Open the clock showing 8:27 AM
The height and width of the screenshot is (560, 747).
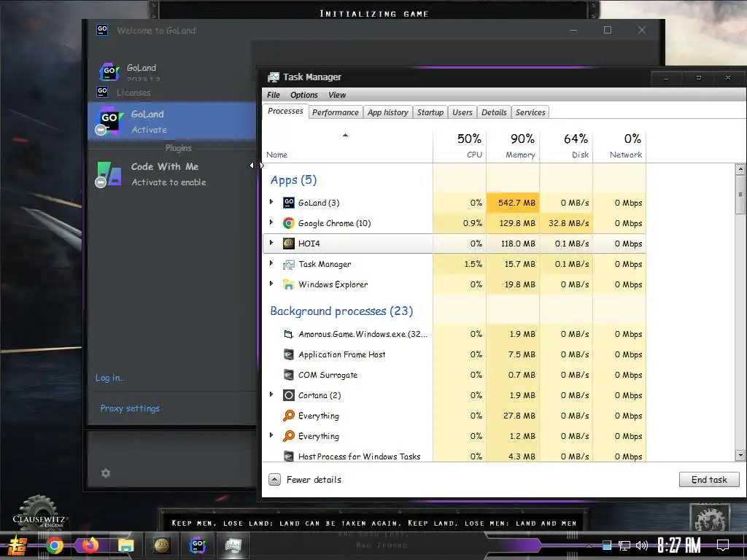(679, 545)
